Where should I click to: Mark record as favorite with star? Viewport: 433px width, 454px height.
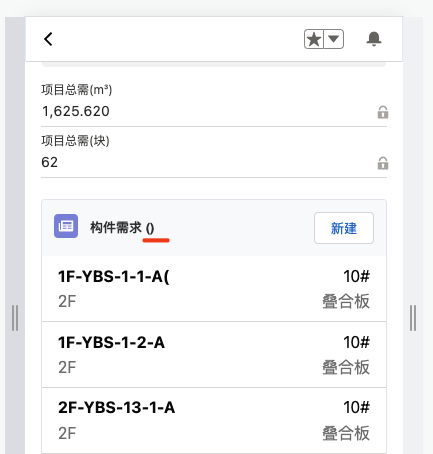click(x=314, y=39)
